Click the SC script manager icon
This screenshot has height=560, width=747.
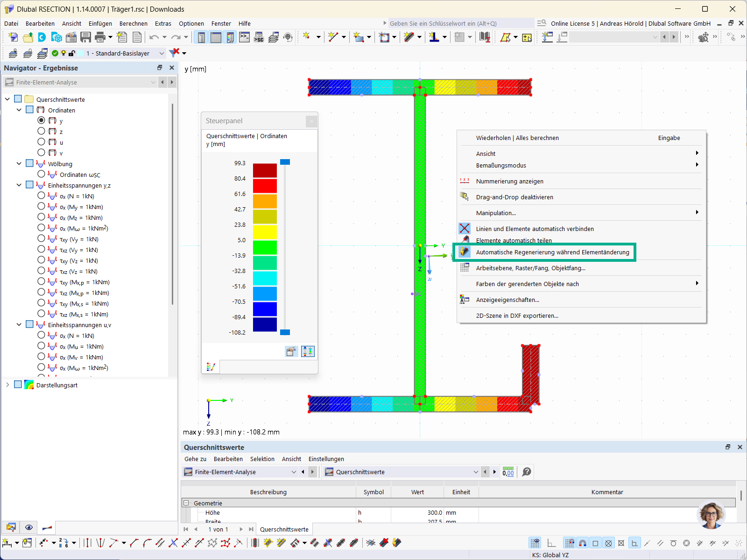click(x=259, y=37)
